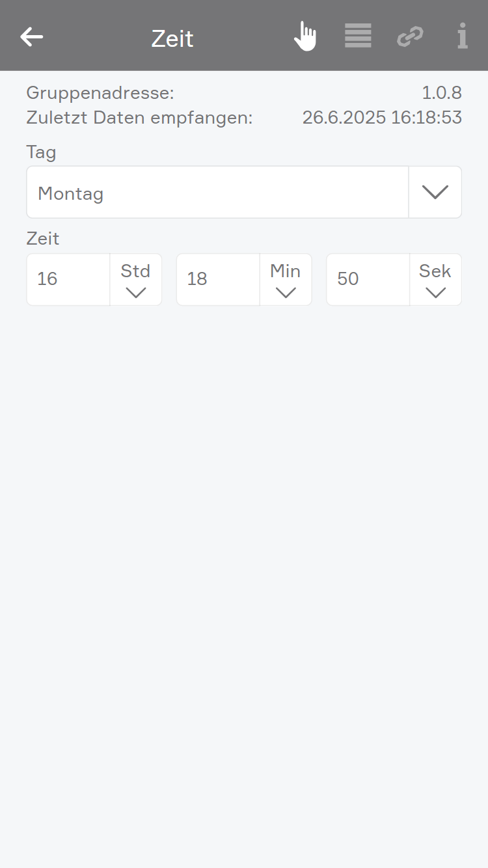Click the timestamp 26.6.2025 16:18:53

point(382,118)
